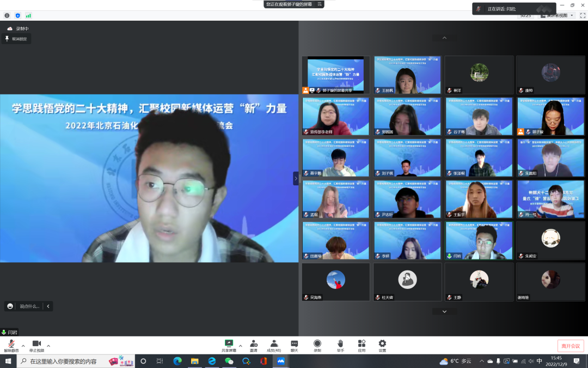
Task: Open the 演讲者视图 view dropdown
Action: coord(557,16)
